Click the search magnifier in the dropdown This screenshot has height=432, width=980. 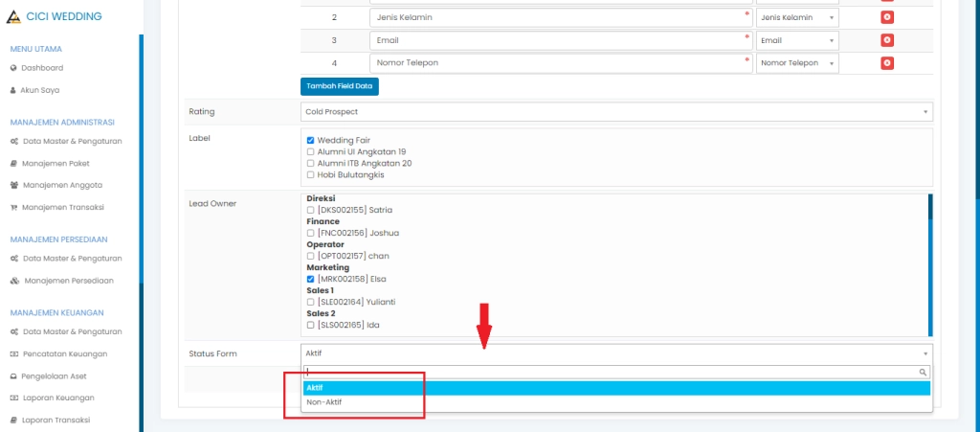[x=923, y=372]
